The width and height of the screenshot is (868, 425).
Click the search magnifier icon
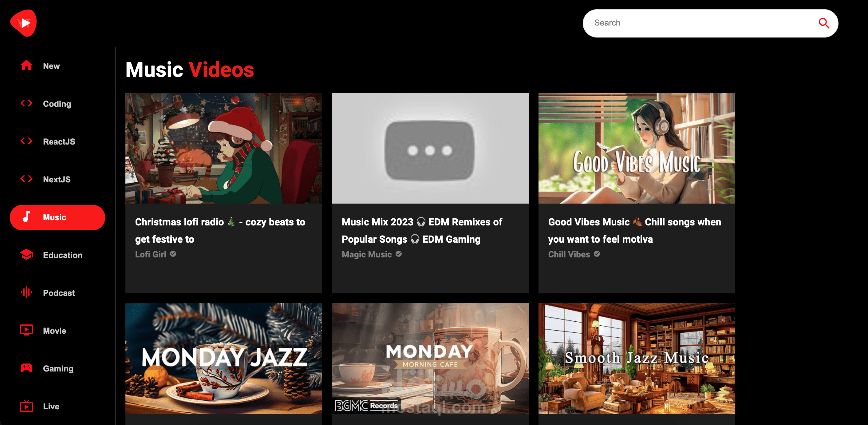point(823,23)
